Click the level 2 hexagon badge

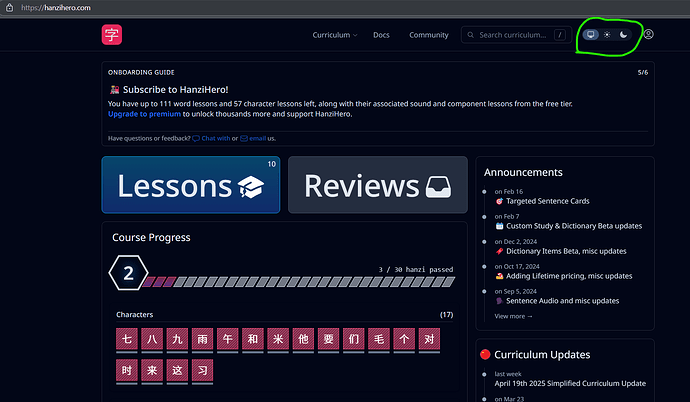128,273
